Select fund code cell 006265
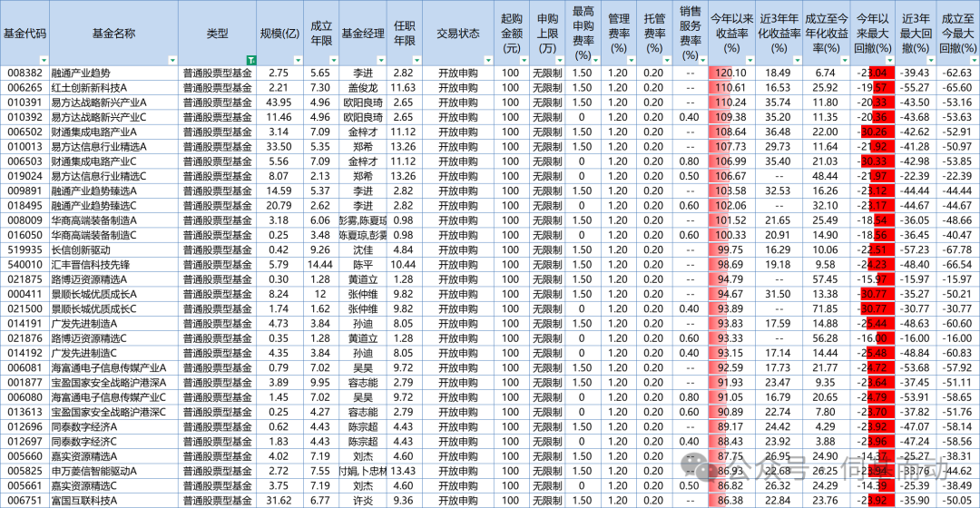980x508 pixels. coord(25,88)
